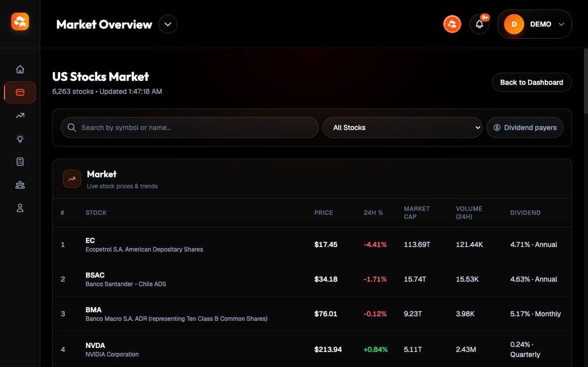Click NVIDIA Corporation name
Viewport: 588px width, 367px height.
point(112,354)
